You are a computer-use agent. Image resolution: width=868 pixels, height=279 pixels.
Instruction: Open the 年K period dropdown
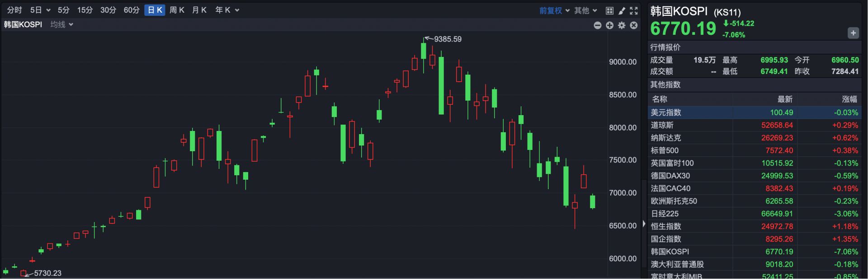pyautogui.click(x=227, y=10)
